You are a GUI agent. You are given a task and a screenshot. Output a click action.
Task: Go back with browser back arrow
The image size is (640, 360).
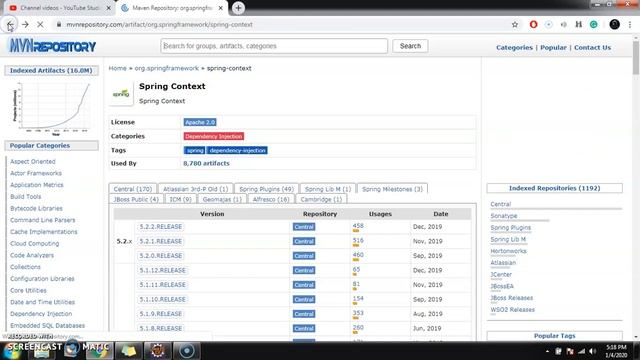click(10, 24)
